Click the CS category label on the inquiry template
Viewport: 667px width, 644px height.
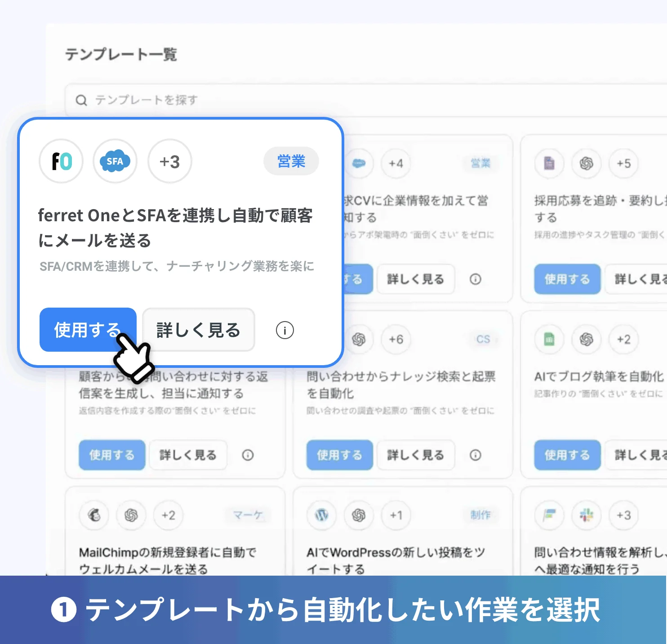coord(483,340)
